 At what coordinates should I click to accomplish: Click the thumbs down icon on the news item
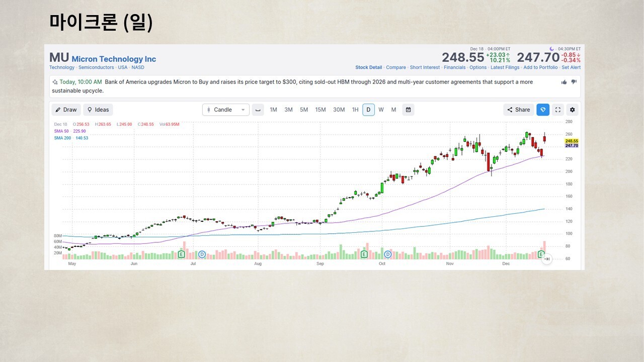point(574,82)
